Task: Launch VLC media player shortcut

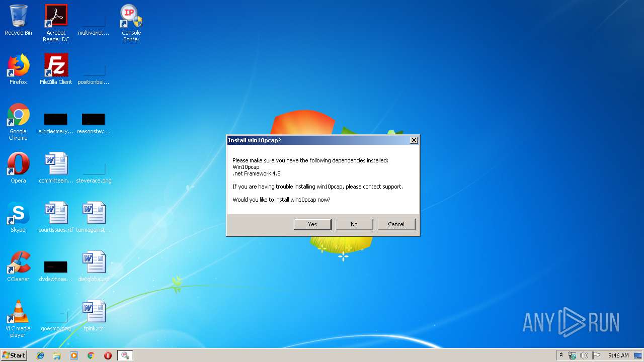Action: [18, 319]
